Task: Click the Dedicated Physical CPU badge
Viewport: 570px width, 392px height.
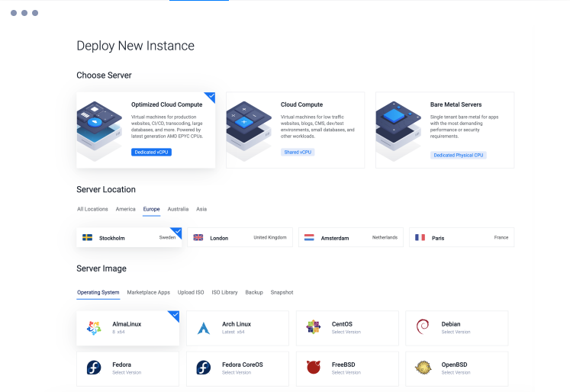Action: click(x=459, y=155)
